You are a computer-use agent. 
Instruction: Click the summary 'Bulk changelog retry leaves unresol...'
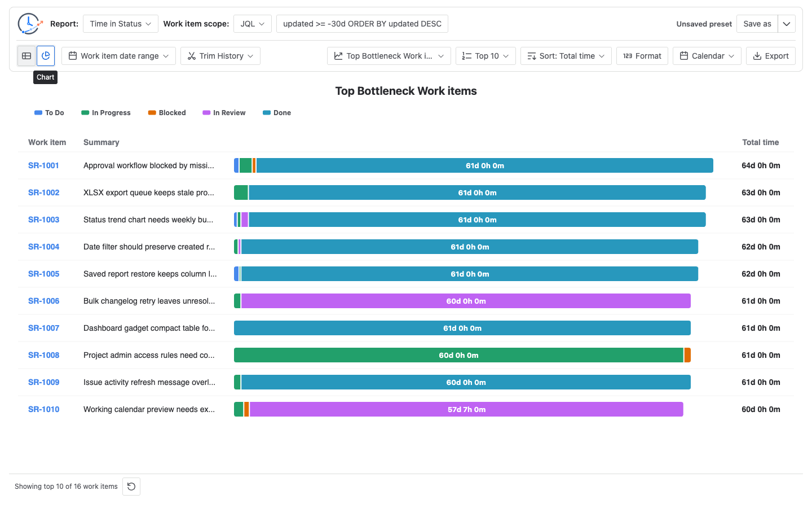click(149, 301)
